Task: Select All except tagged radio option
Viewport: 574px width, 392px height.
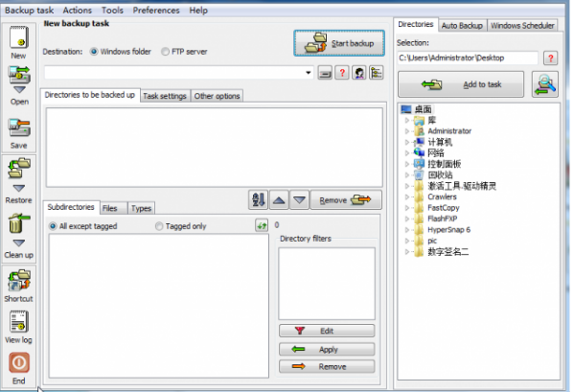Action: pos(53,226)
